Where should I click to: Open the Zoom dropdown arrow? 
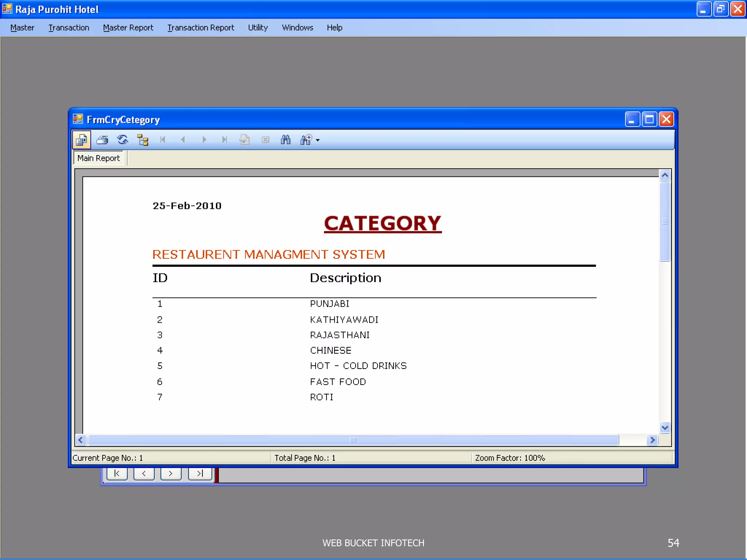318,140
